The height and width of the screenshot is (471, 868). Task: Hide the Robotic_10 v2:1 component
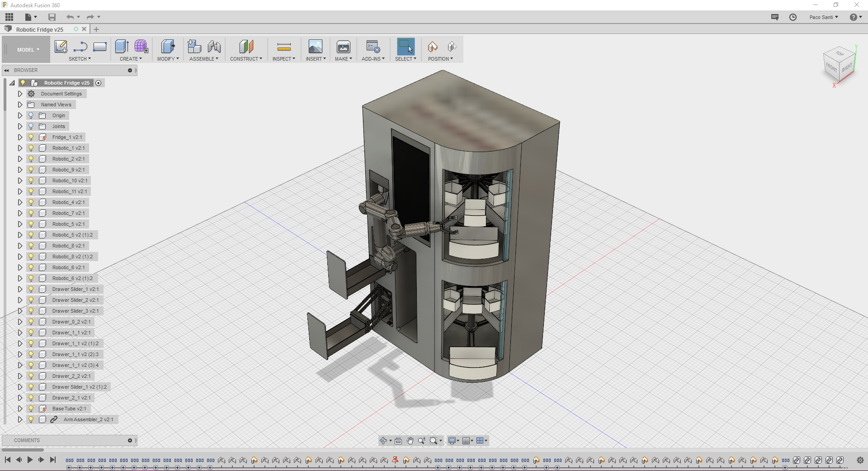pos(31,181)
